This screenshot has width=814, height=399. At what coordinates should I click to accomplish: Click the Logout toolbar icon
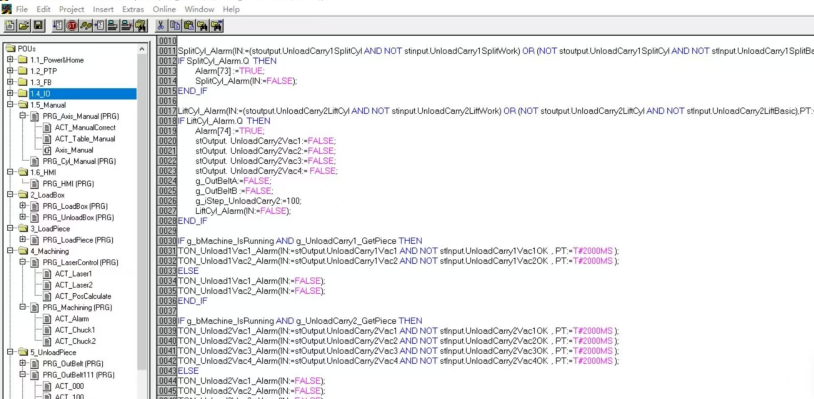127,25
